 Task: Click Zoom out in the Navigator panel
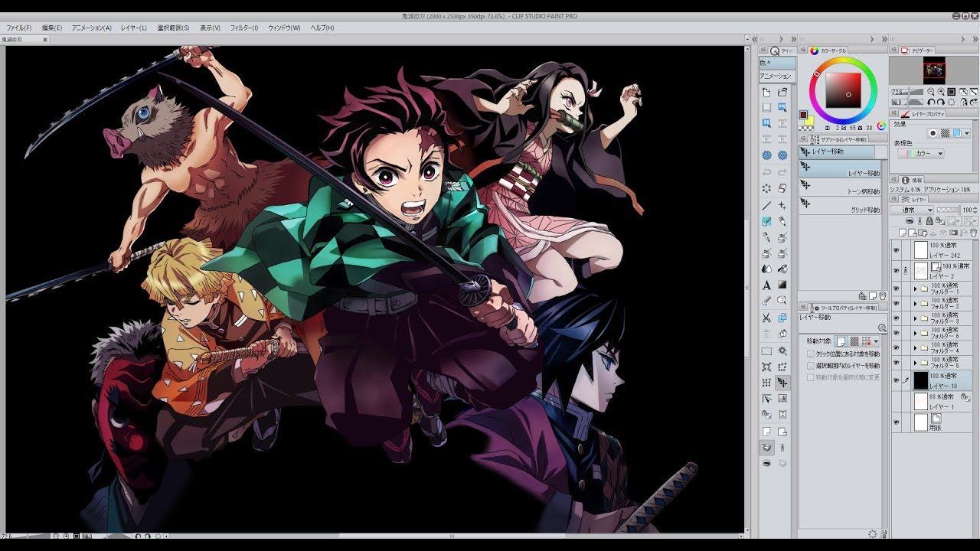[x=930, y=92]
